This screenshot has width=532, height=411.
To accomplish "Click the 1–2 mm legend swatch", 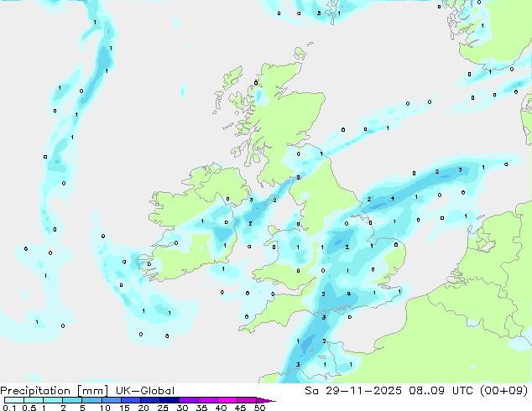I will click(x=53, y=400).
